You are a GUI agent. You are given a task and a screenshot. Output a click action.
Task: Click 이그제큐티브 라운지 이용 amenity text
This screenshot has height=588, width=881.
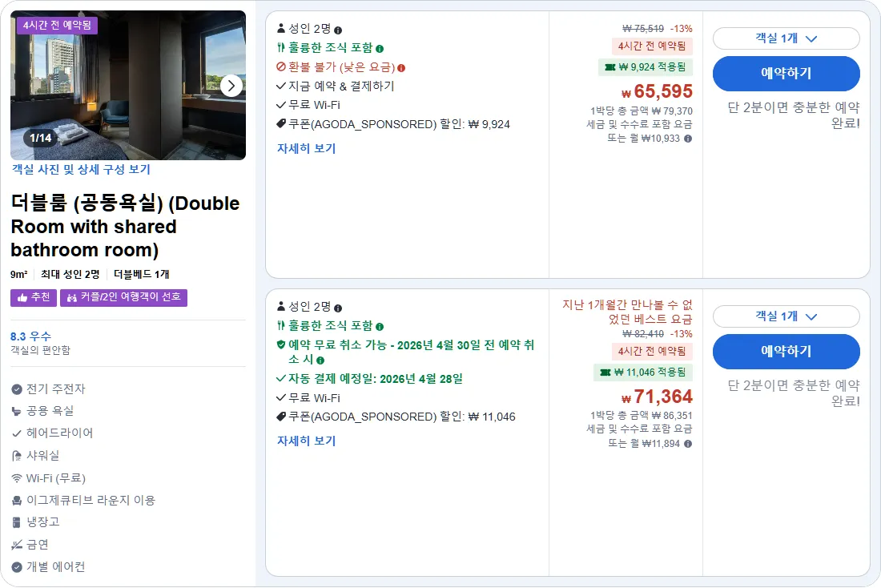click(x=91, y=501)
